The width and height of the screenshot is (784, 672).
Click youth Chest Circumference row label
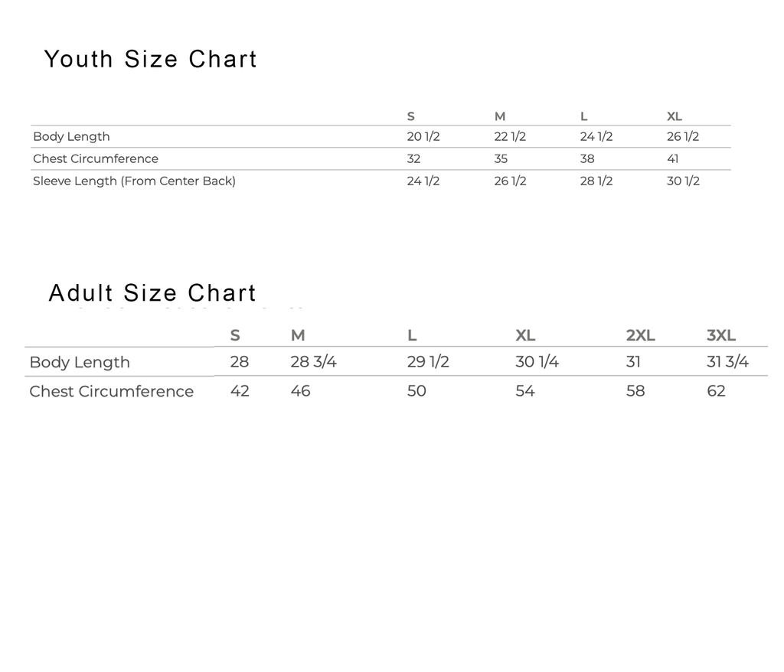[x=96, y=158]
